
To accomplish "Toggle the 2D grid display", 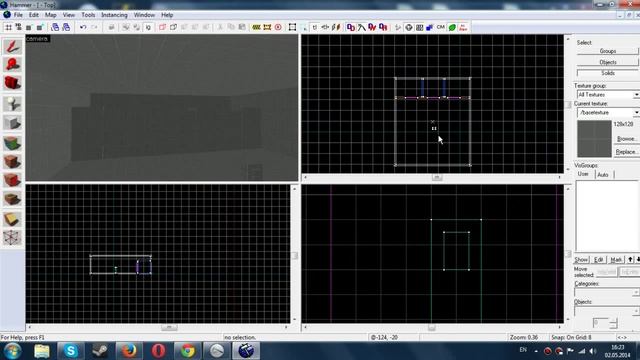I will (8, 27).
